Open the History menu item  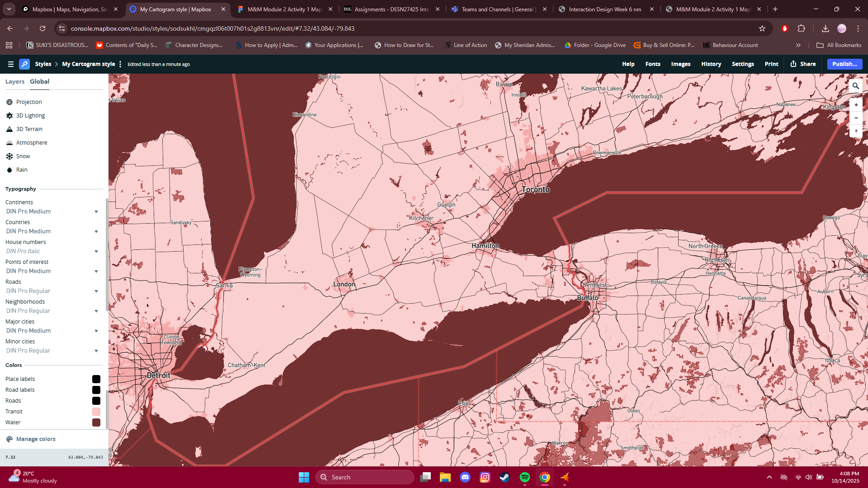[x=711, y=64]
